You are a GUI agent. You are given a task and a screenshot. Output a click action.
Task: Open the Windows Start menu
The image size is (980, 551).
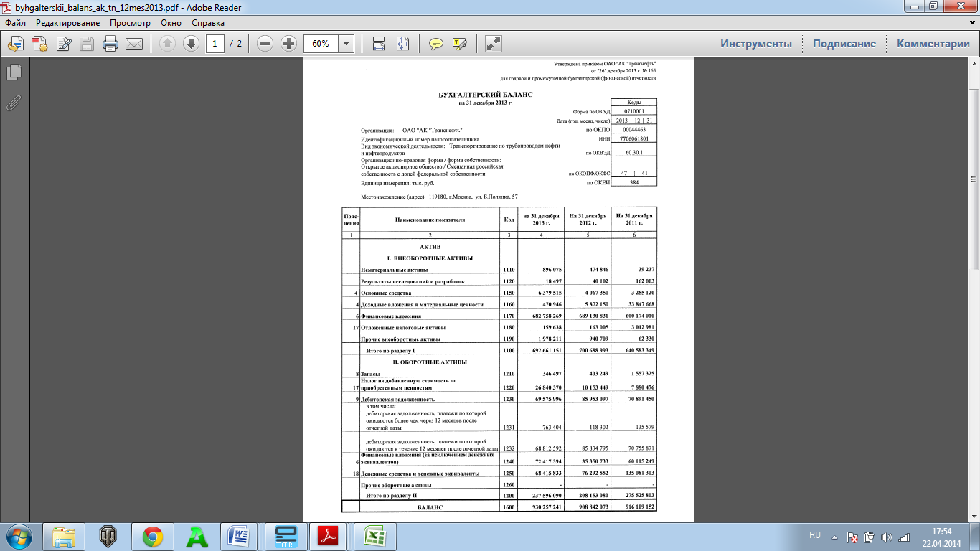click(19, 537)
